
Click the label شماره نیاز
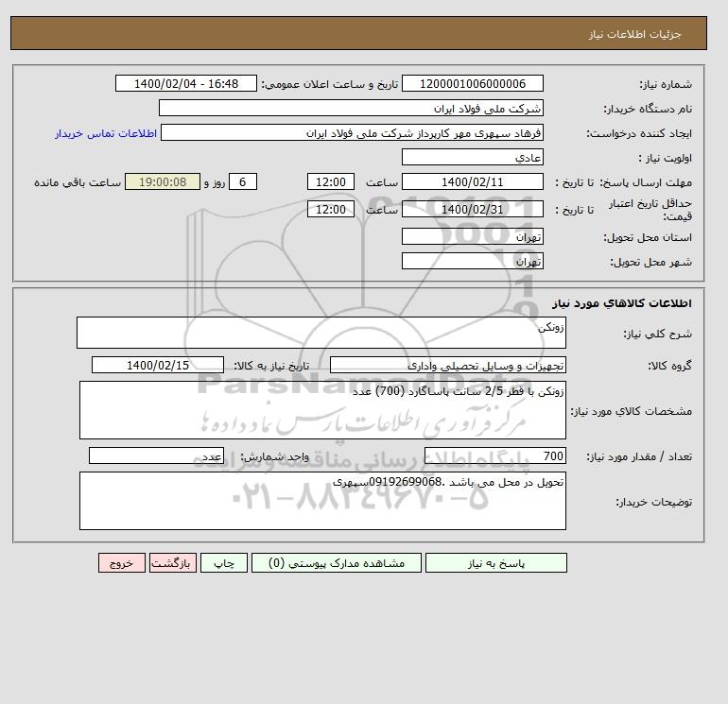click(666, 84)
